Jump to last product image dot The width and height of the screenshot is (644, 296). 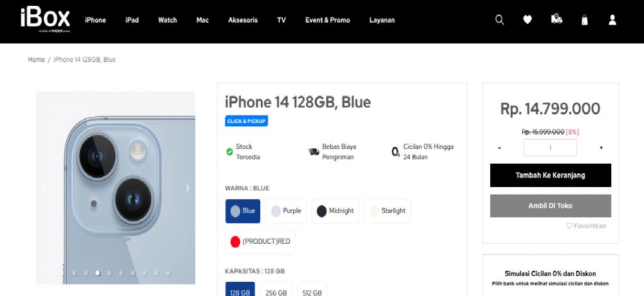(168, 273)
